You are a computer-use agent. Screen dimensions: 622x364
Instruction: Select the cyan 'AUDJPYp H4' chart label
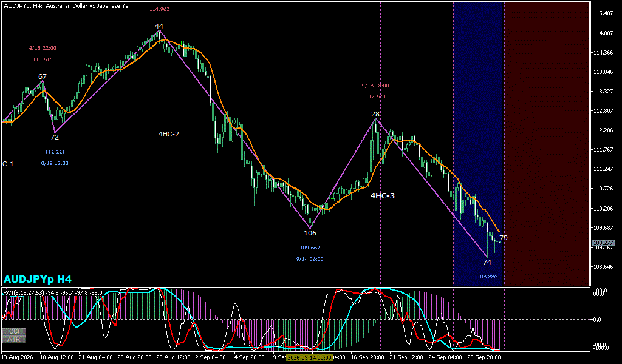[38, 279]
